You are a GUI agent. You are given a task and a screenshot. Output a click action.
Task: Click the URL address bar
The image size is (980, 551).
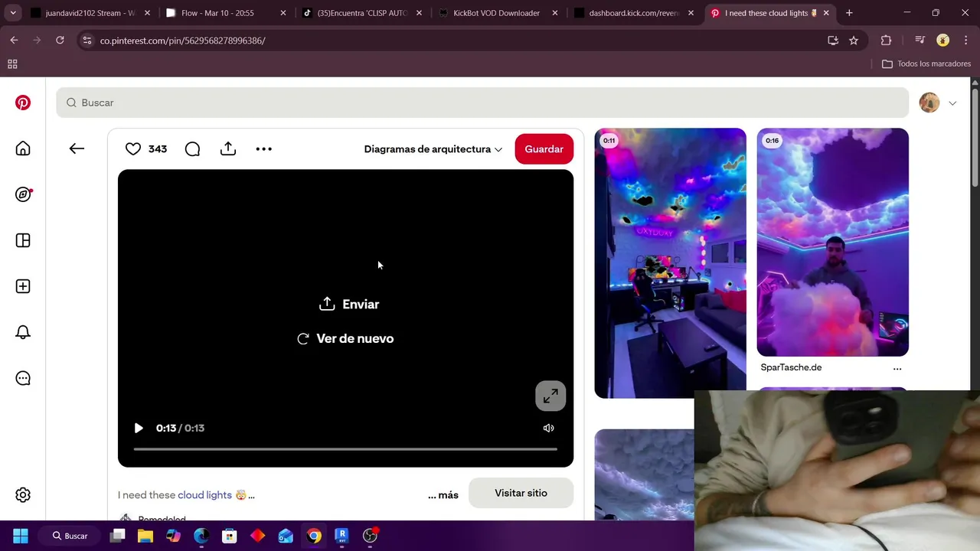click(459, 41)
